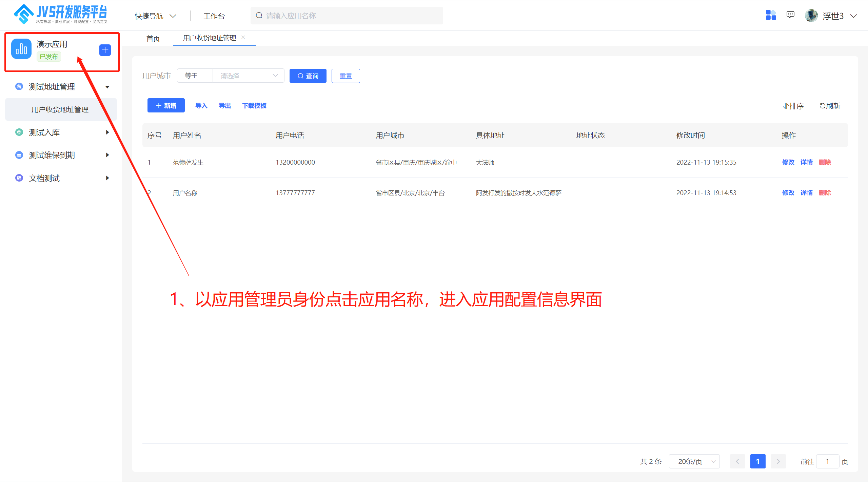Click the 范德萨发生 name cell
The height and width of the screenshot is (482, 868).
coord(188,162)
